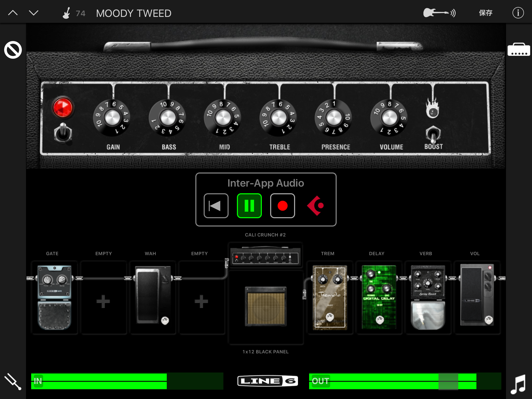Toggle the VOL pedal footswitch
This screenshot has width=532, height=399.
pos(489,320)
